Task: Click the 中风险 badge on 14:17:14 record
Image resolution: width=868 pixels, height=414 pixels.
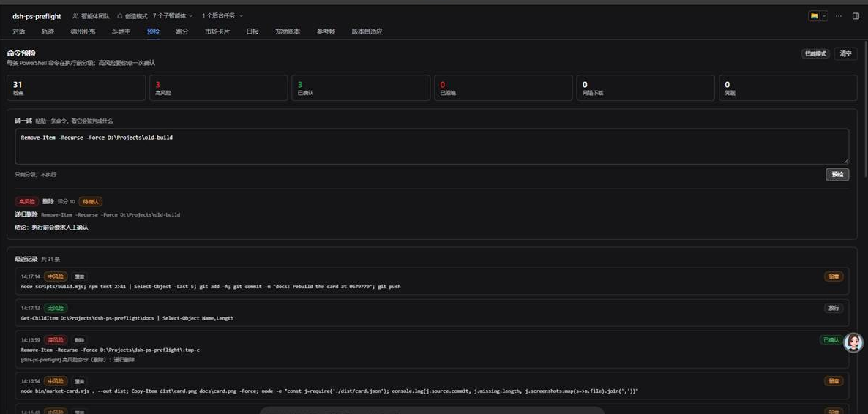Action: click(56, 276)
